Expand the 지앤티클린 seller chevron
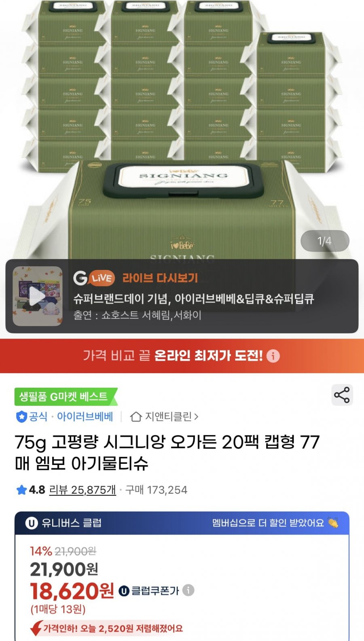This screenshot has width=364, height=641. pyautogui.click(x=196, y=416)
